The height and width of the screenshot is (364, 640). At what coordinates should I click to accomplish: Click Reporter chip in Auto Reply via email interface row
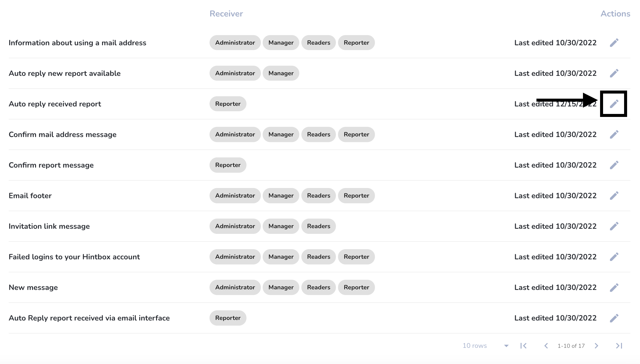[x=228, y=318]
